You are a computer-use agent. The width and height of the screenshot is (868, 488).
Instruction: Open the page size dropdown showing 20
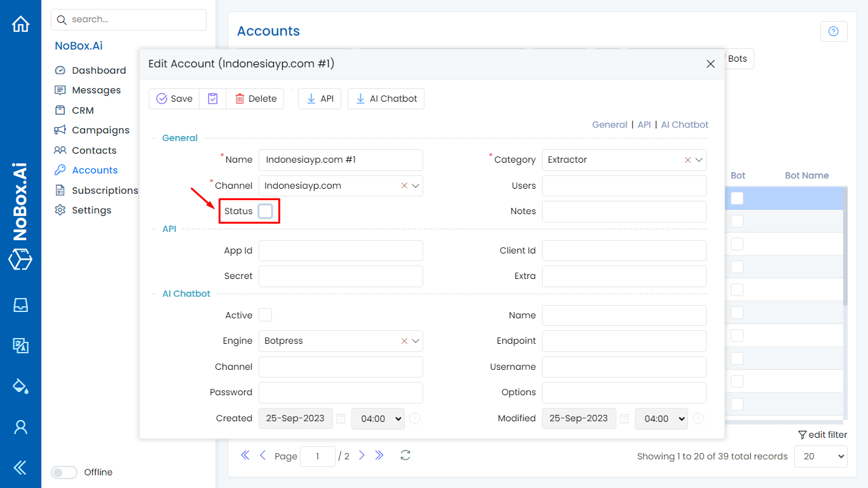tap(820, 456)
